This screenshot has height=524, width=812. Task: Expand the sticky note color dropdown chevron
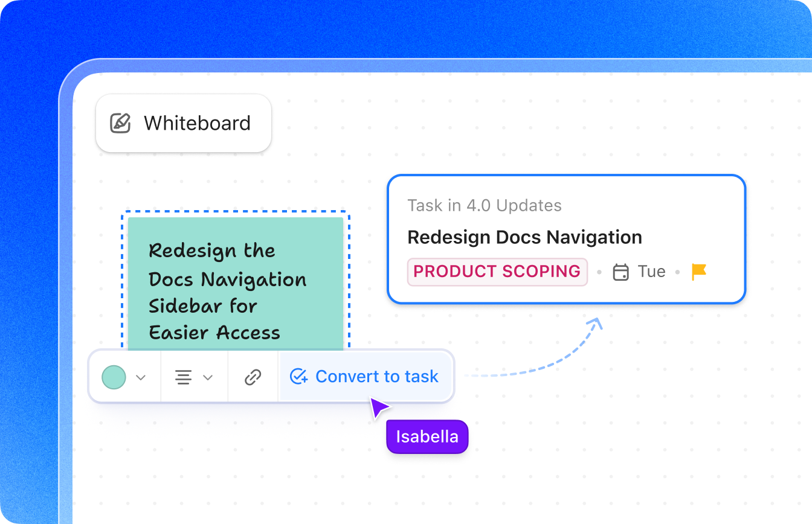point(141,377)
